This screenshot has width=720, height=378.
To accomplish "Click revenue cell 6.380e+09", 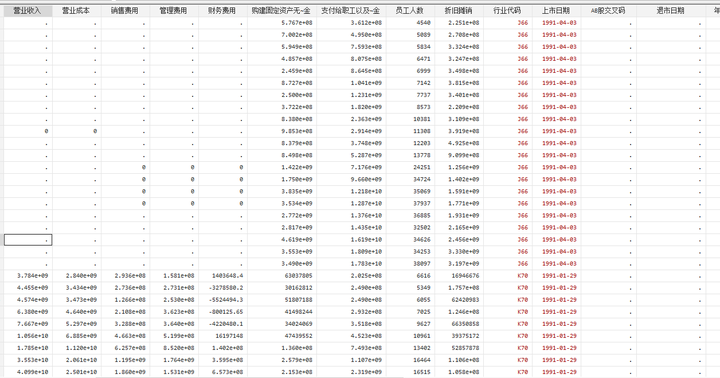I will click(28, 312).
